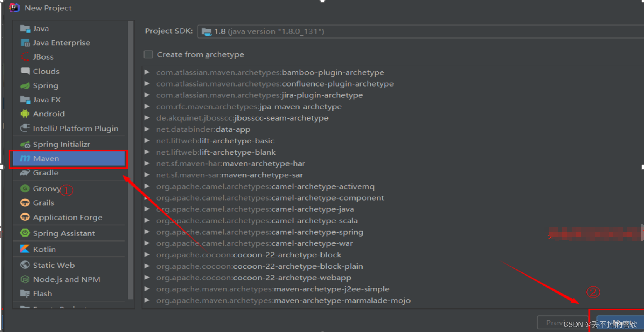644x332 pixels.
Task: Select the Java project type icon
Action: (x=25, y=29)
